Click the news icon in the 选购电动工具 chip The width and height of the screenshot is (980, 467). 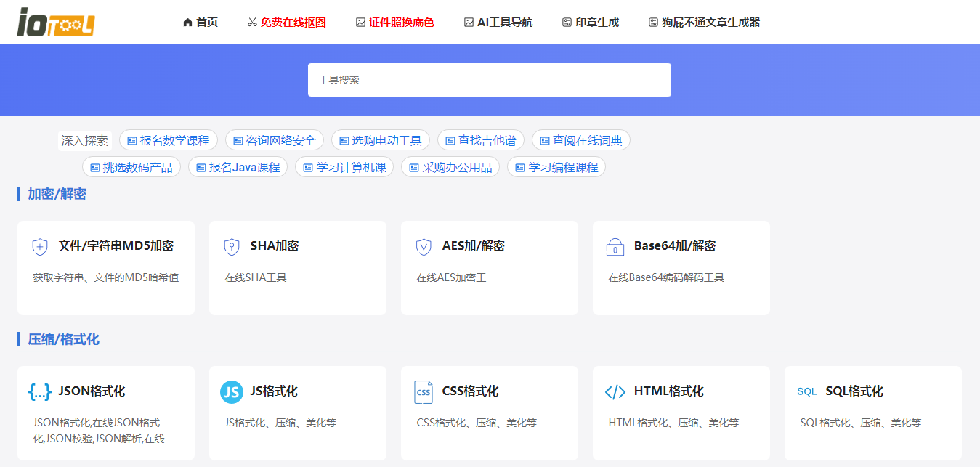click(344, 141)
